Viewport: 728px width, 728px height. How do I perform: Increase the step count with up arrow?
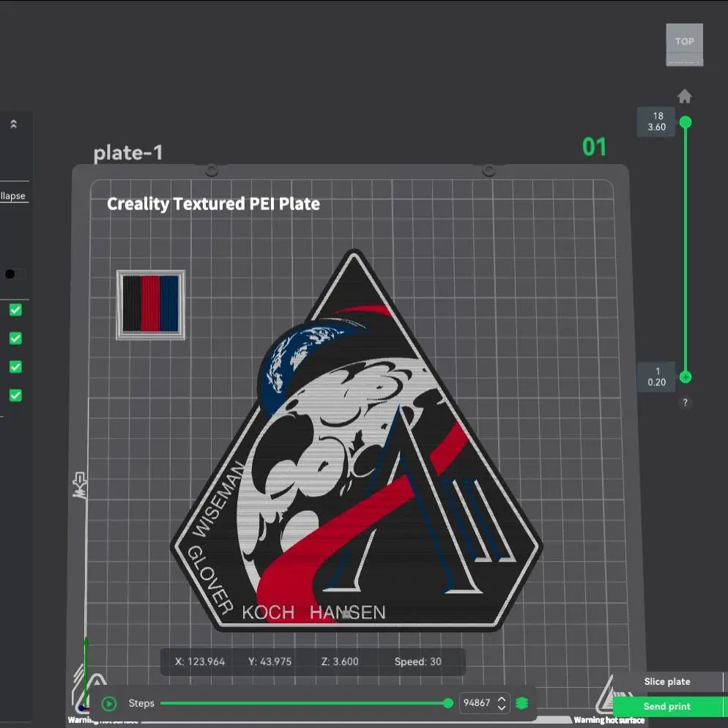pos(502,699)
